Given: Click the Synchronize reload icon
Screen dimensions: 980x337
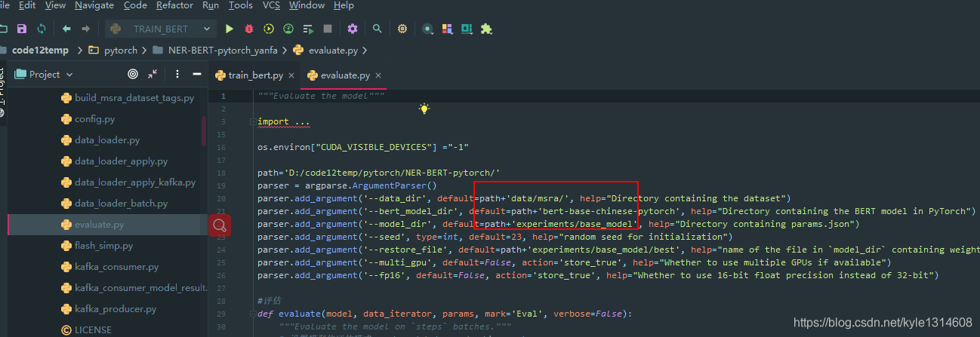Looking at the screenshot, I should tap(41, 29).
